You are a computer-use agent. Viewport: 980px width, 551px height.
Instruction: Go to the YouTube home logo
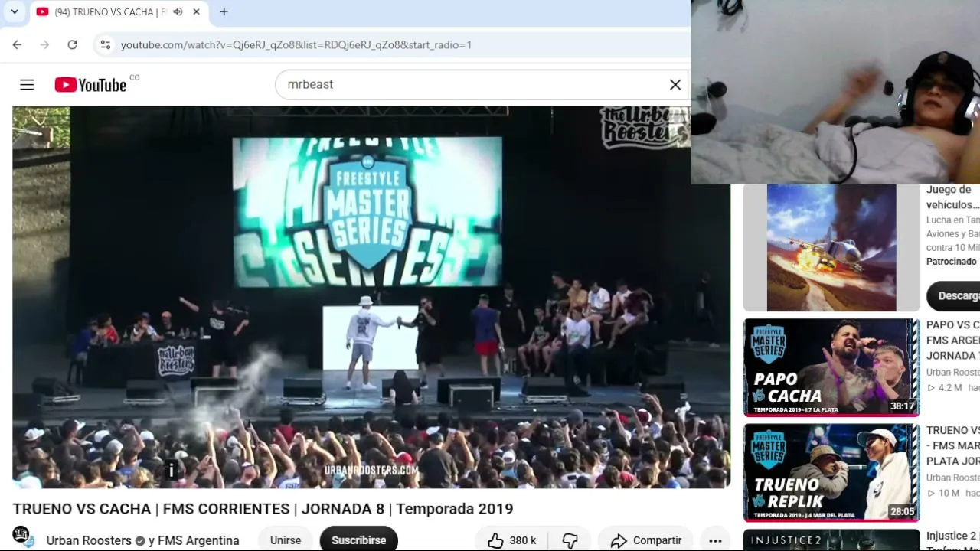point(90,84)
